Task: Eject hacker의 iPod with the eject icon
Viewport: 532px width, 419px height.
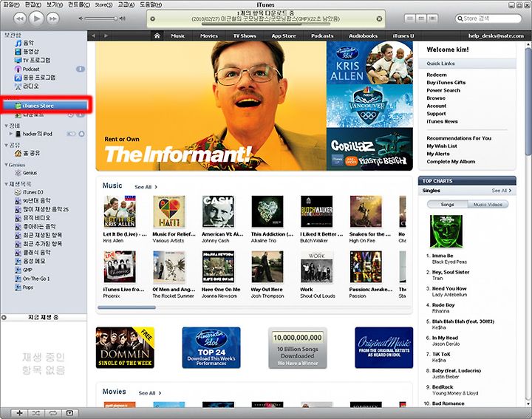Action: [x=81, y=134]
